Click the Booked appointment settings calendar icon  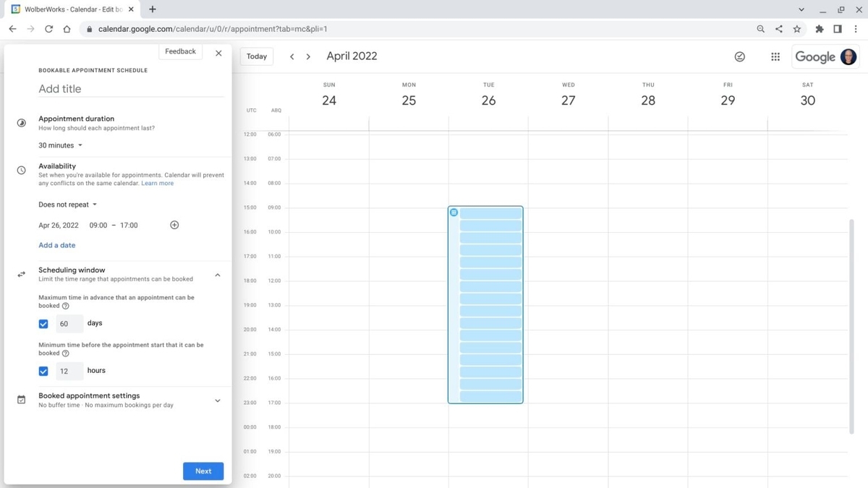click(21, 399)
